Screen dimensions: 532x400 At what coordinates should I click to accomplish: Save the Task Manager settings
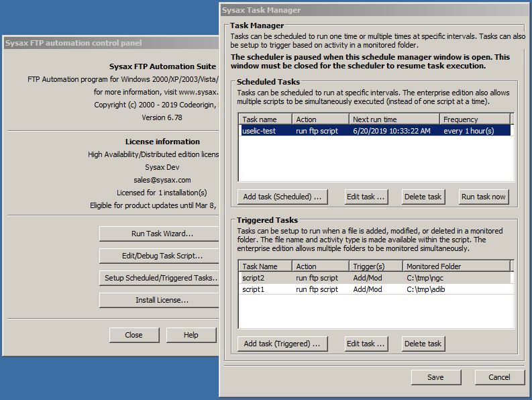tap(435, 377)
